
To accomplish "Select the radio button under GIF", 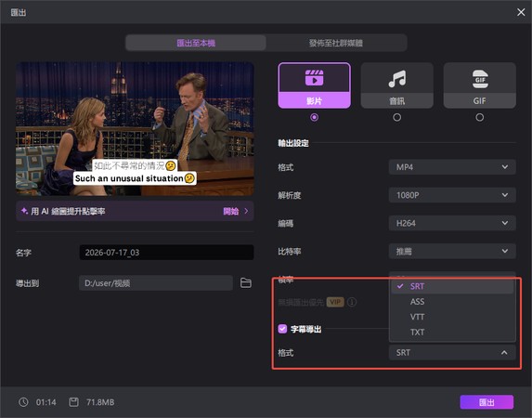I will (x=480, y=117).
